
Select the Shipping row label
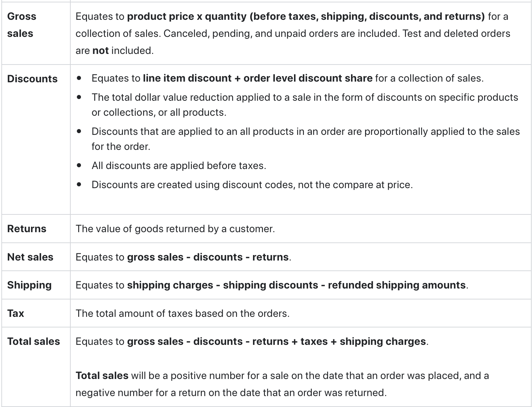(29, 285)
